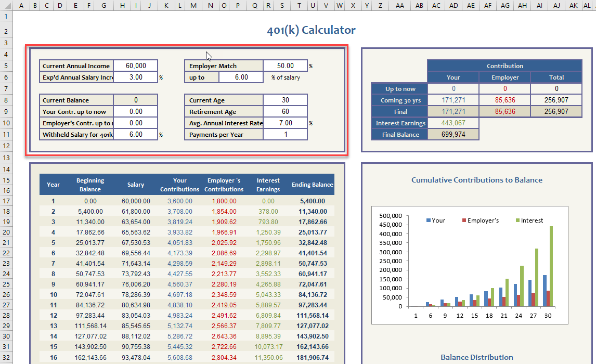Click the Payments per Year value cell
The height and width of the screenshot is (364, 596).
[285, 135]
